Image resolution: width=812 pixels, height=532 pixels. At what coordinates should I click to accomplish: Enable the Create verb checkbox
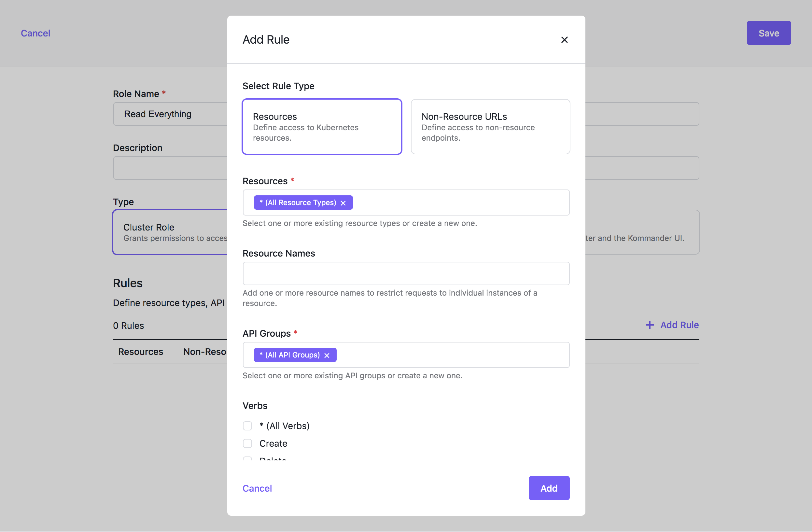point(247,443)
